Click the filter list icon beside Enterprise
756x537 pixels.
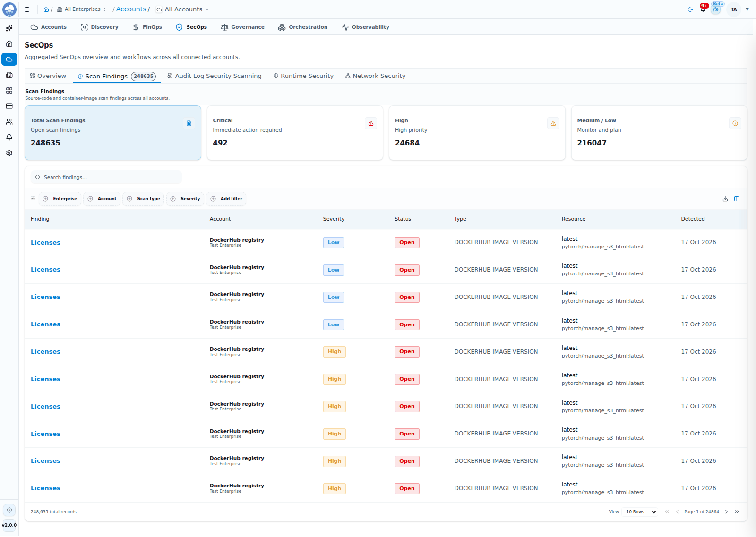33,199
